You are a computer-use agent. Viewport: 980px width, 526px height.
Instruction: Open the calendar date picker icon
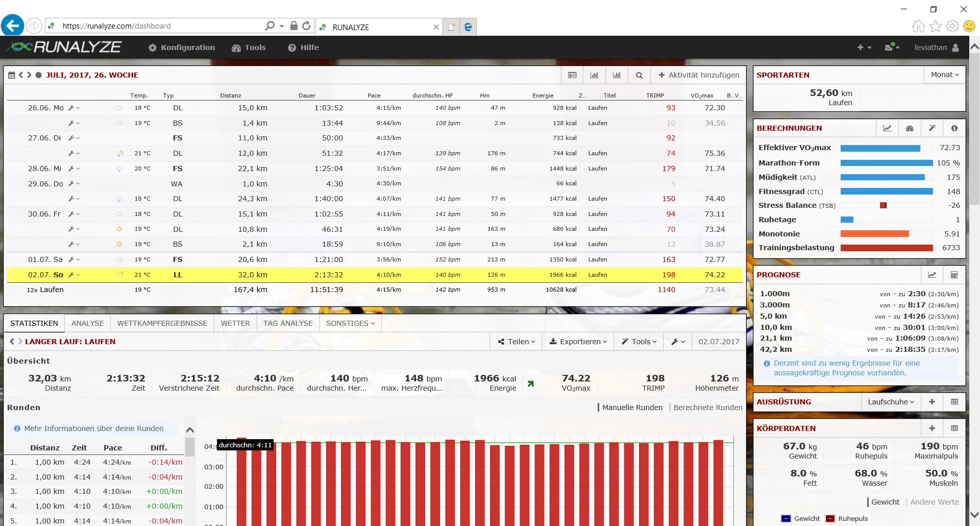pyautogui.click(x=11, y=75)
